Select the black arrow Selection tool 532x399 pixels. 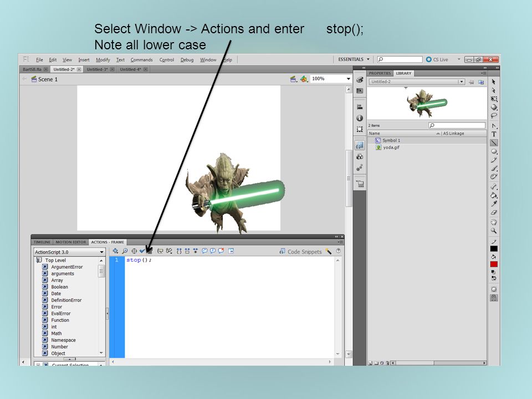coord(494,82)
